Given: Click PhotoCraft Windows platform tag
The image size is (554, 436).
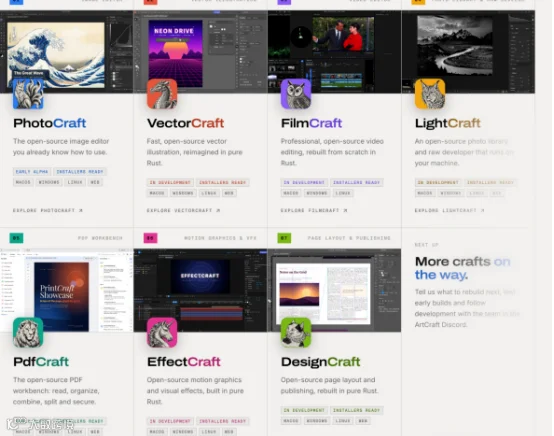Looking at the screenshot, I should pos(49,182).
